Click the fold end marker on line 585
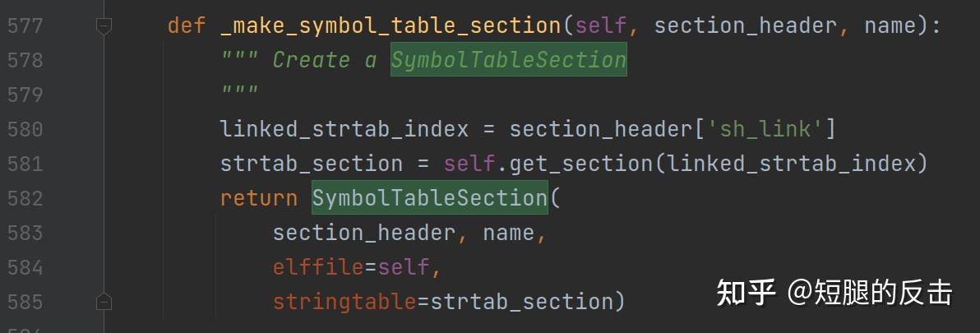 coord(104,302)
